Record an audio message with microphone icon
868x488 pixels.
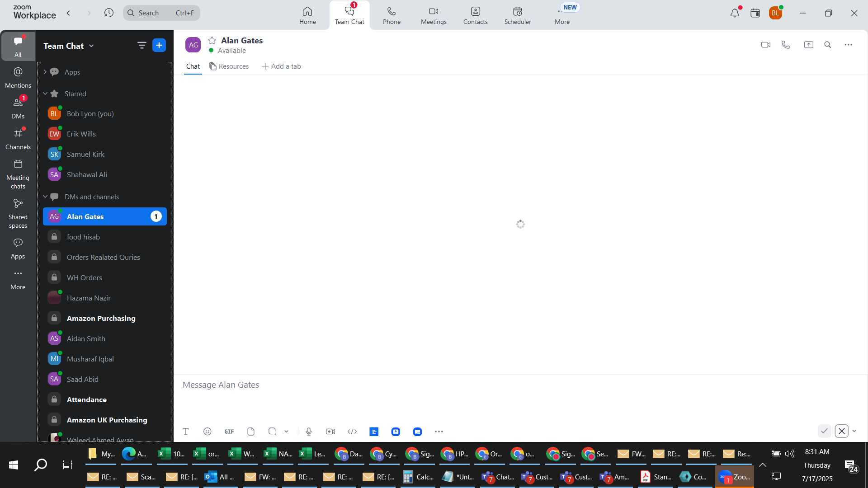click(x=309, y=432)
